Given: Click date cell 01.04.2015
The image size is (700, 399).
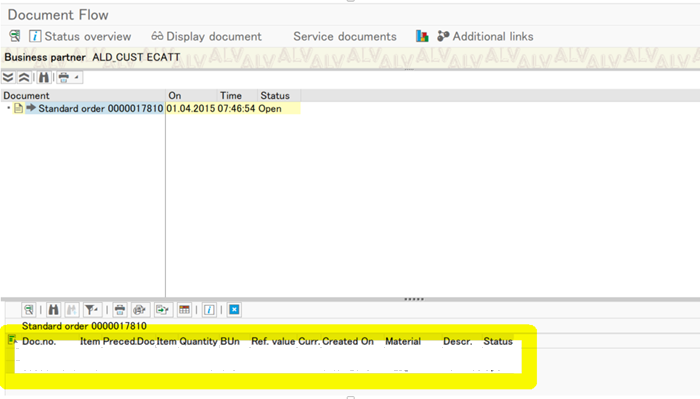Looking at the screenshot, I should point(191,108).
